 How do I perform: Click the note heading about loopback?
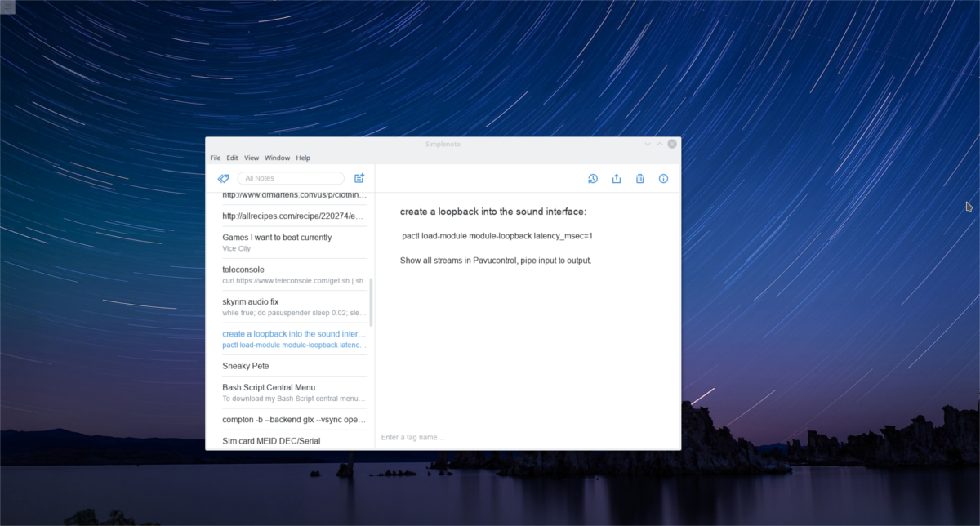(x=493, y=212)
